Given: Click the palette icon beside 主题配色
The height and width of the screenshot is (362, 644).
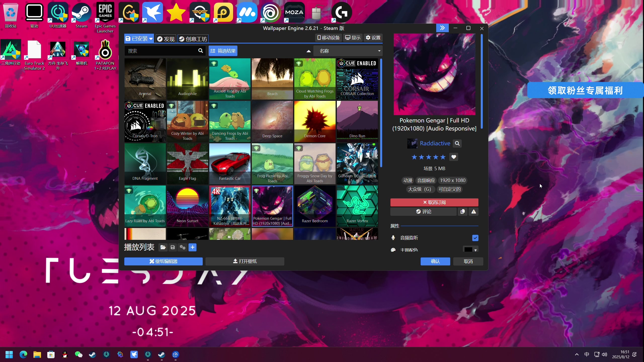Looking at the screenshot, I should pos(393,250).
